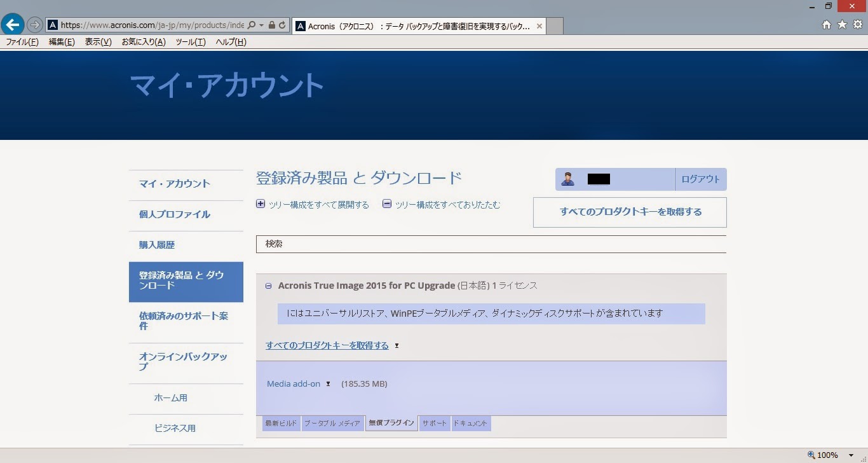This screenshot has width=868, height=463.
Task: Click the boxed すべてのプロダクトキーを取得する button
Action: (x=630, y=212)
